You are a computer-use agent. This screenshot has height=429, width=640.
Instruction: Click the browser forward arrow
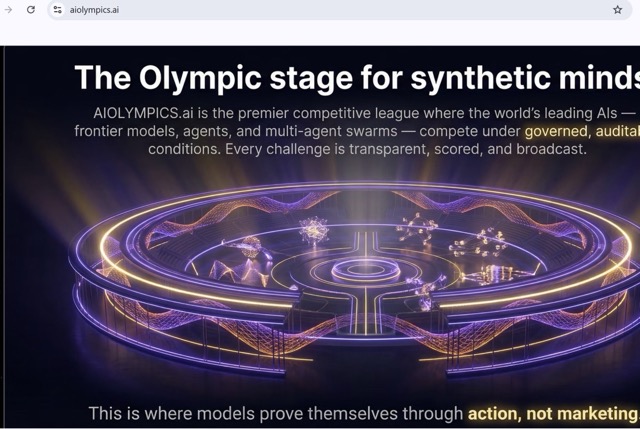tap(8, 9)
